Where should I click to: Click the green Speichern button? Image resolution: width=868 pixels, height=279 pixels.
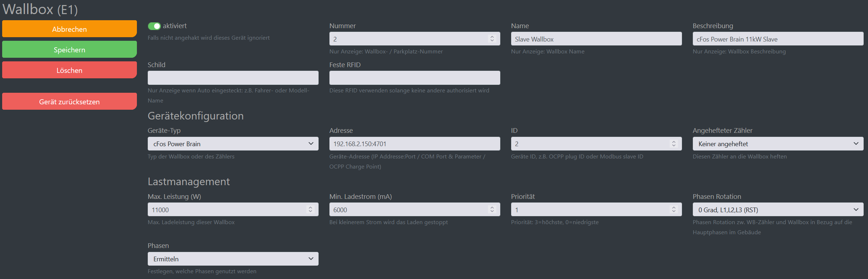(x=69, y=49)
